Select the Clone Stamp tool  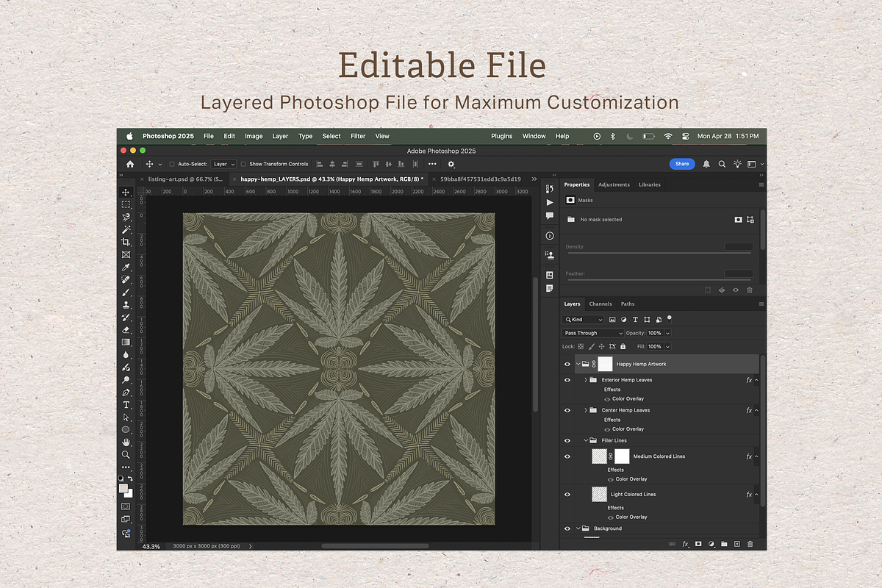[126, 305]
